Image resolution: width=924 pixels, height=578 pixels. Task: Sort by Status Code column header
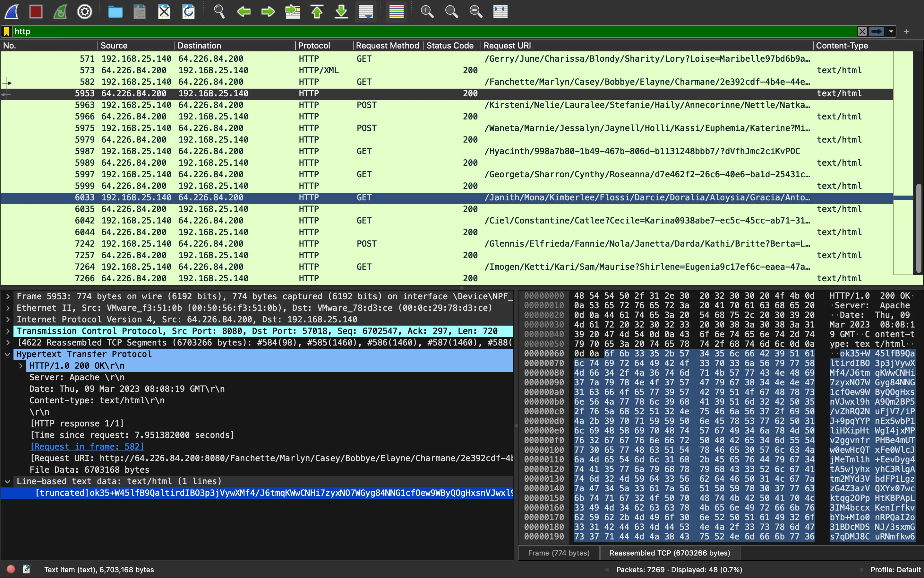(x=452, y=46)
